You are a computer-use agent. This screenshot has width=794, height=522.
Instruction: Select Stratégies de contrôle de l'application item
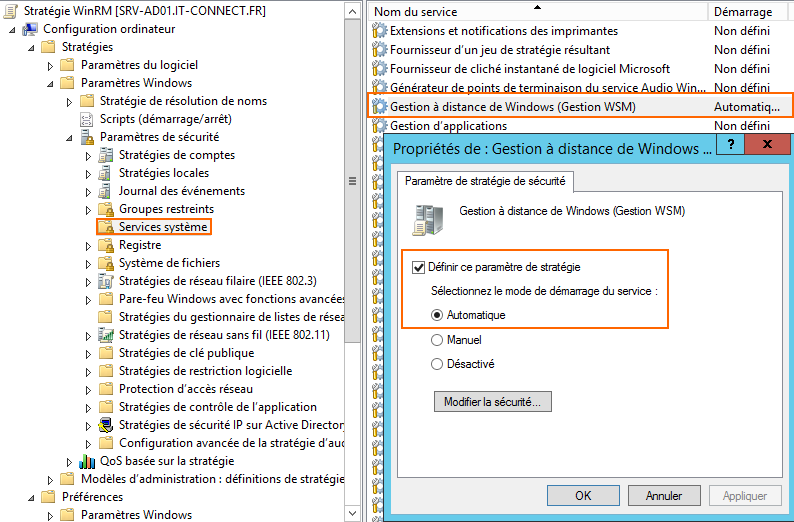tap(218, 407)
